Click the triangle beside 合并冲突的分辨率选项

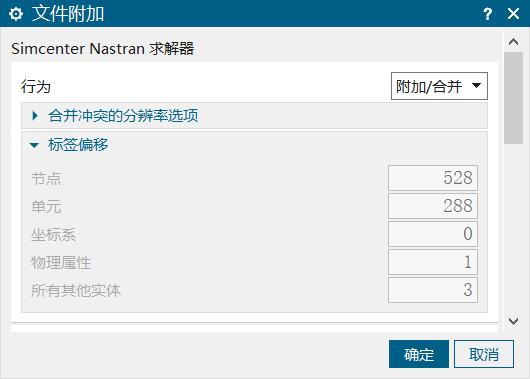point(35,116)
